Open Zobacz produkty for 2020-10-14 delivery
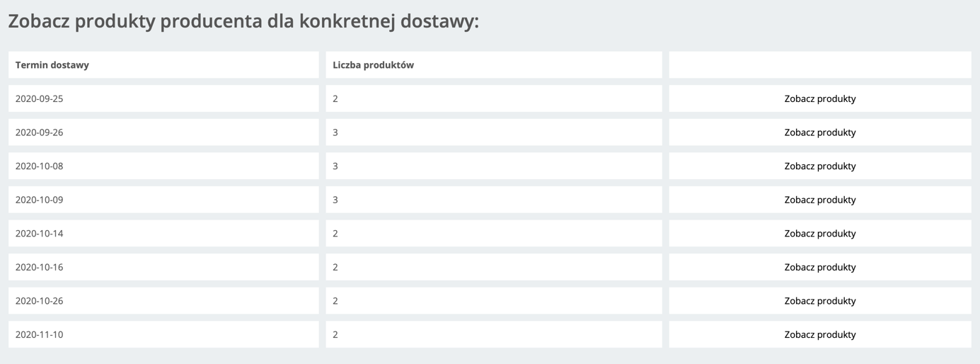980x364 pixels. click(820, 233)
